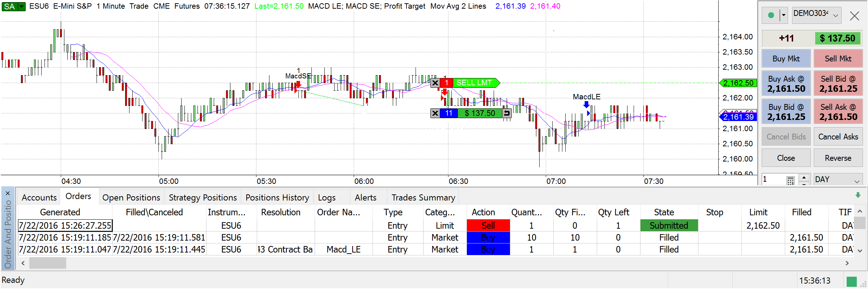
Task: Switch to the Accounts tab
Action: [x=39, y=198]
